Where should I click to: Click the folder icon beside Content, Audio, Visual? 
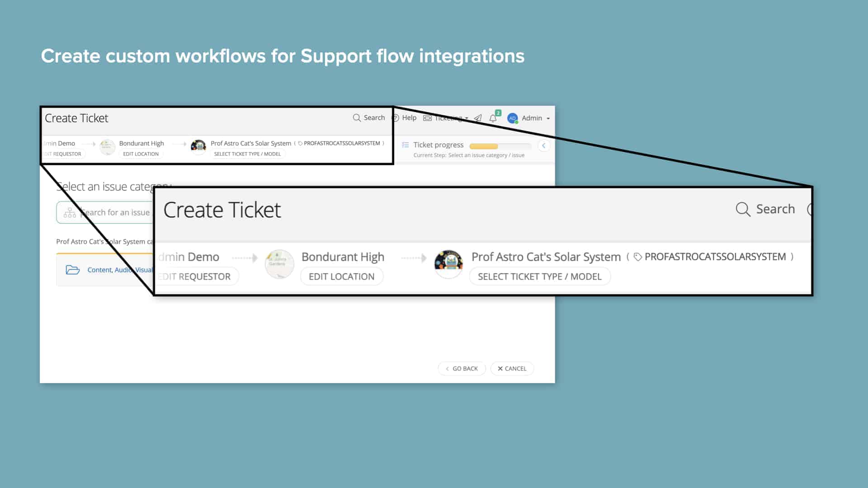point(73,270)
